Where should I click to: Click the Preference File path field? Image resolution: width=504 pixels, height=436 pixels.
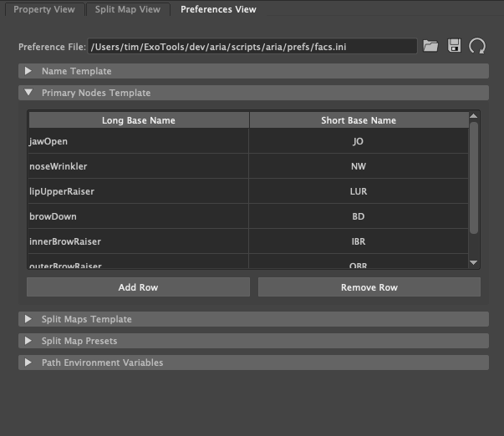coord(252,47)
